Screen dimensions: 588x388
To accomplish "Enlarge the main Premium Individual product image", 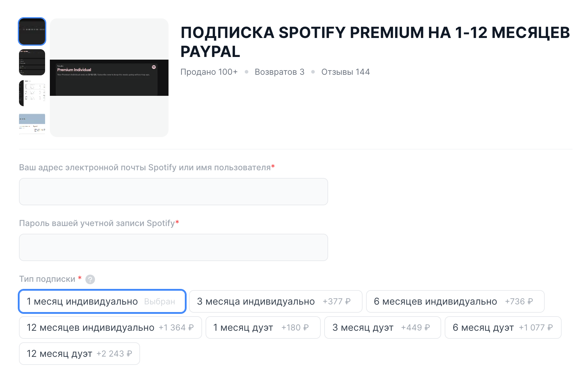I will click(109, 77).
